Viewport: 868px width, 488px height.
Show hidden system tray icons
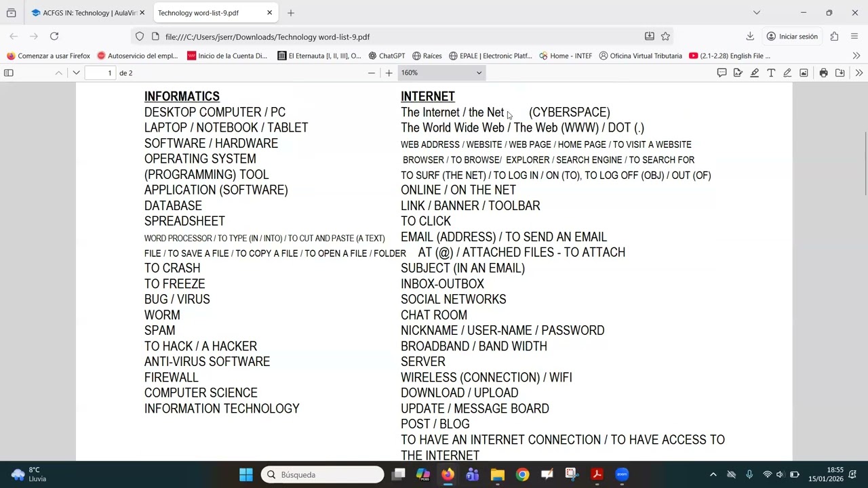pyautogui.click(x=713, y=474)
